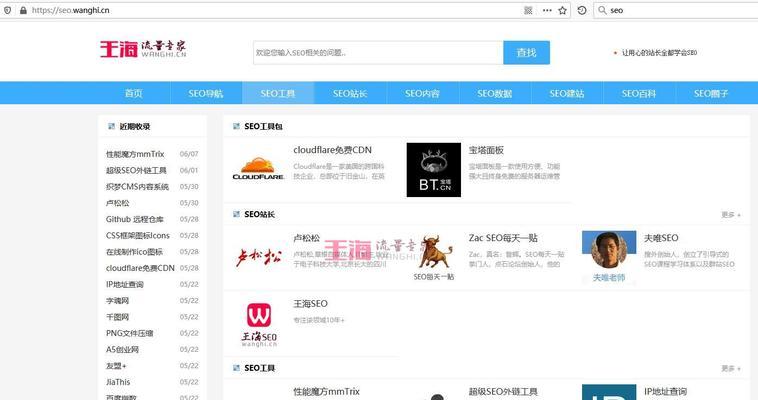Click the magnifier icon in browser search box
This screenshot has width=758, height=400.
(602, 10)
